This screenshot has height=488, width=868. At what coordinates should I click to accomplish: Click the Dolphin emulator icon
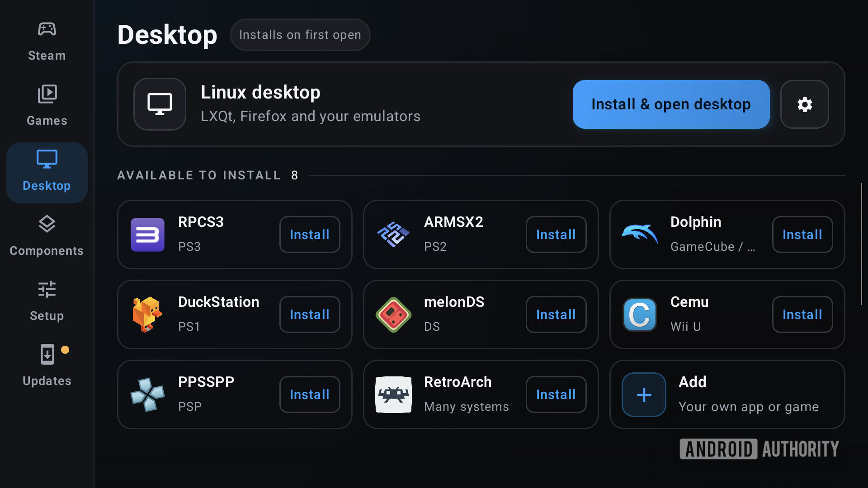pyautogui.click(x=640, y=235)
